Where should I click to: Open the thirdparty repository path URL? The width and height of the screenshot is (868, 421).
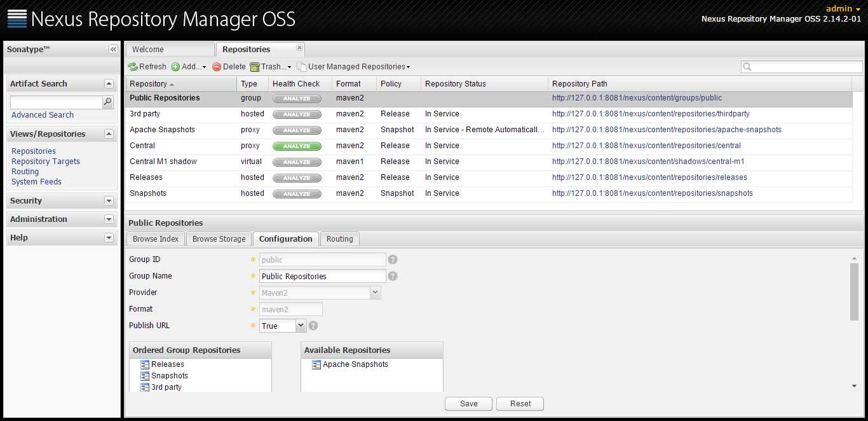click(651, 114)
